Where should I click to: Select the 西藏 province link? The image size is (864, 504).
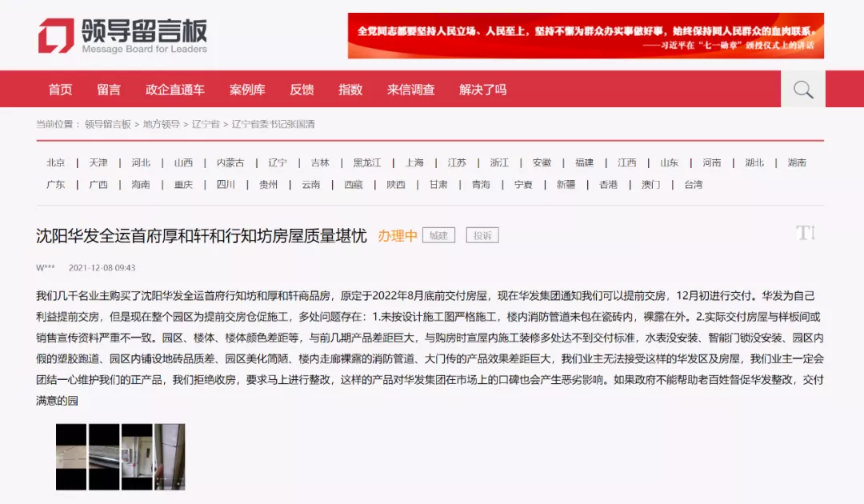[x=354, y=185]
